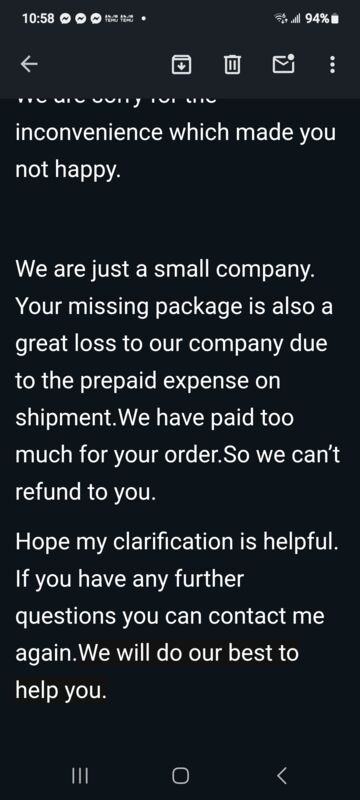The image size is (360, 800).
Task: Go back using the top-left arrow
Action: 29,64
